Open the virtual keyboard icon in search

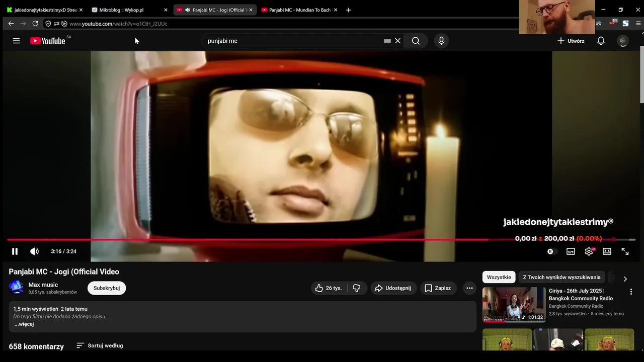[387, 41]
